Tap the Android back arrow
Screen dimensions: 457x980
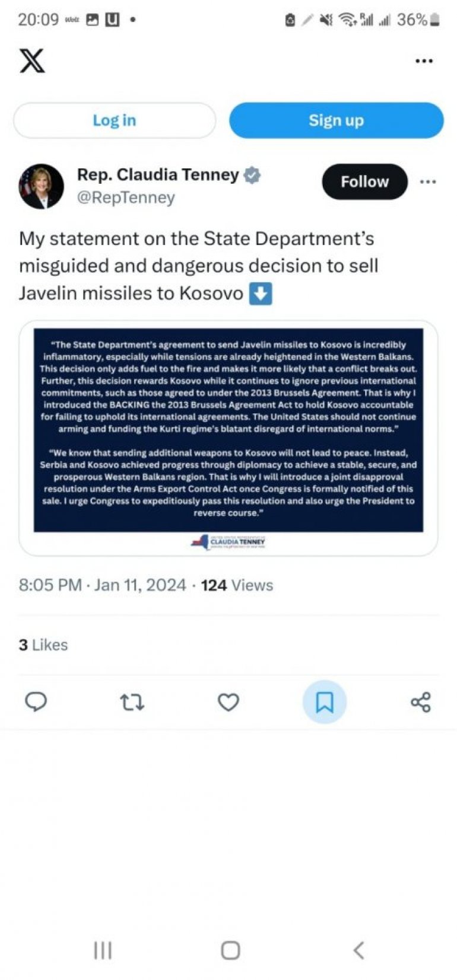[358, 950]
